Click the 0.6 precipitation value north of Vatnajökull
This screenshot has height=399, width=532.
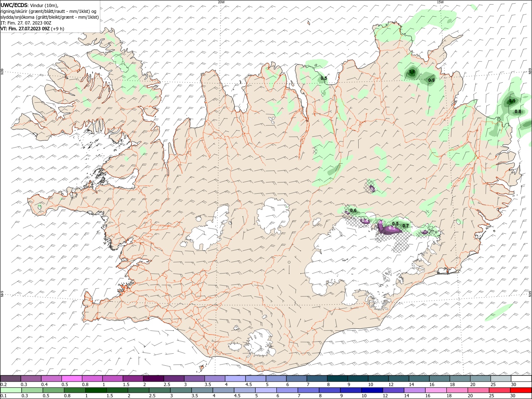[353, 211]
